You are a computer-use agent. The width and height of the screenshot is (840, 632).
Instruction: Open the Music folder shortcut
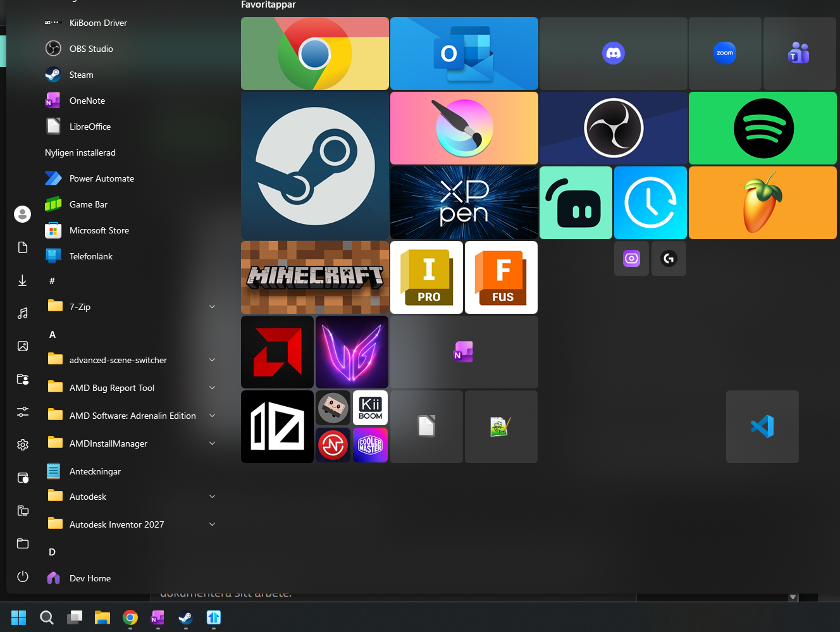pos(23,313)
